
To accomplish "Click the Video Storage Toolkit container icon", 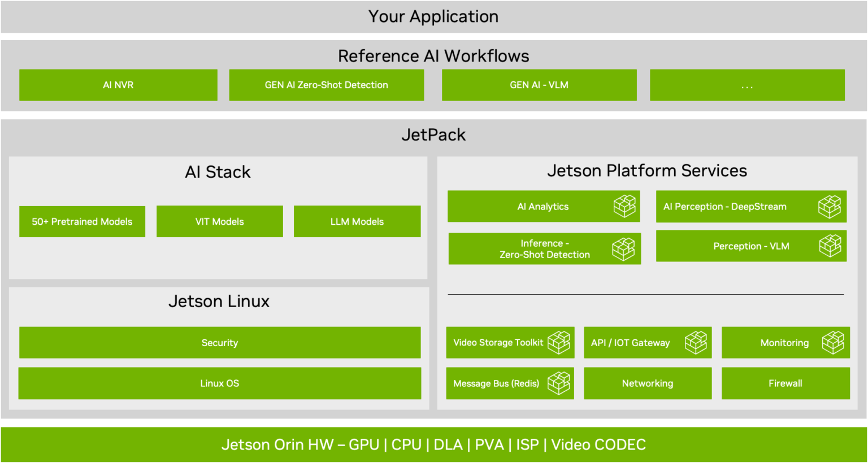I will point(559,342).
